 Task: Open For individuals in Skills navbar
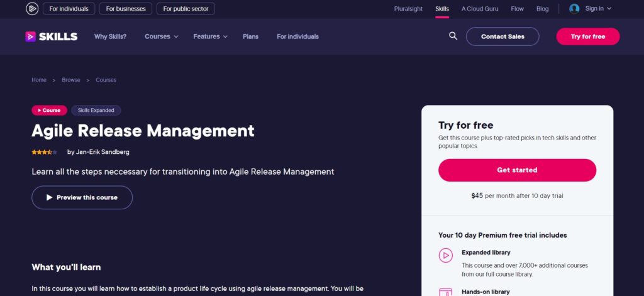point(297,36)
